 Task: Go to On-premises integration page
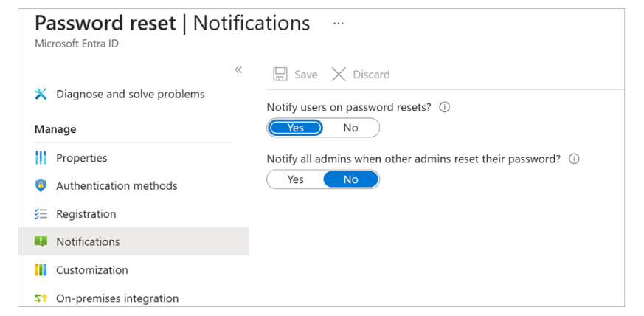pyautogui.click(x=117, y=298)
